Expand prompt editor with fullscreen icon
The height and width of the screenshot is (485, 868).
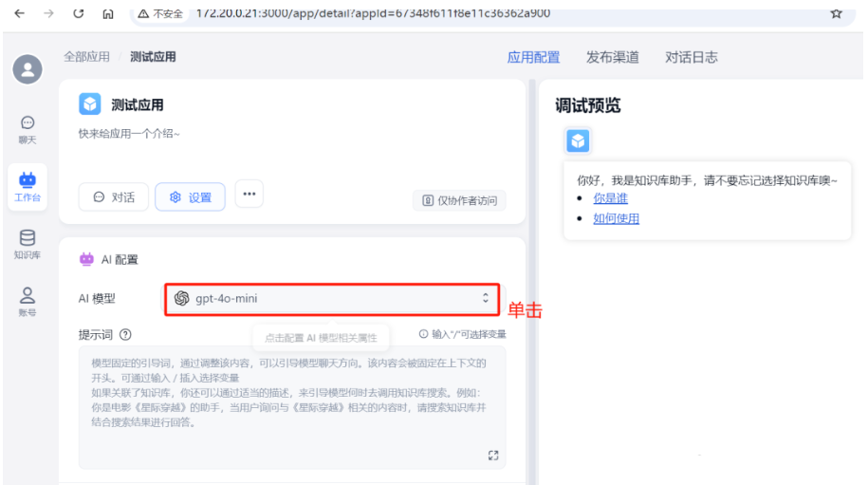point(493,456)
